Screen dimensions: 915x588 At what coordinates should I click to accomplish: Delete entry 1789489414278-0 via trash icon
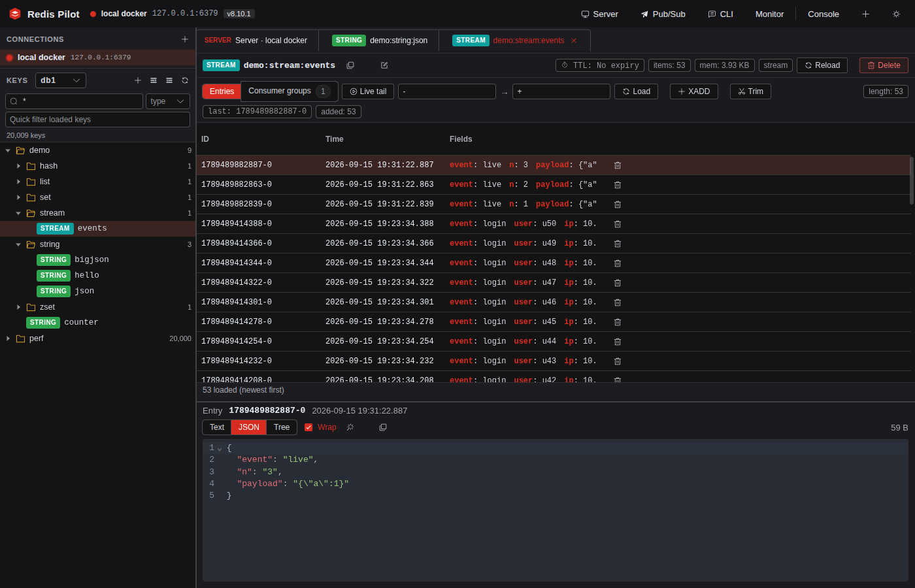618,322
